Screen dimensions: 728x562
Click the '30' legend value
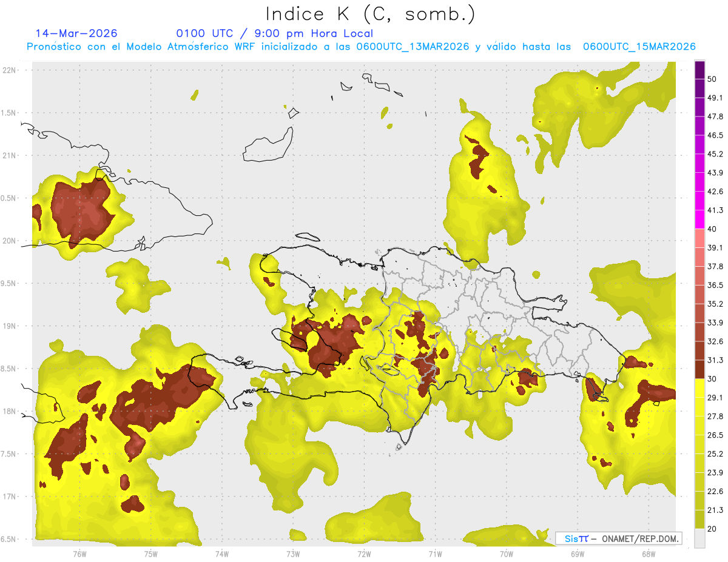712,379
